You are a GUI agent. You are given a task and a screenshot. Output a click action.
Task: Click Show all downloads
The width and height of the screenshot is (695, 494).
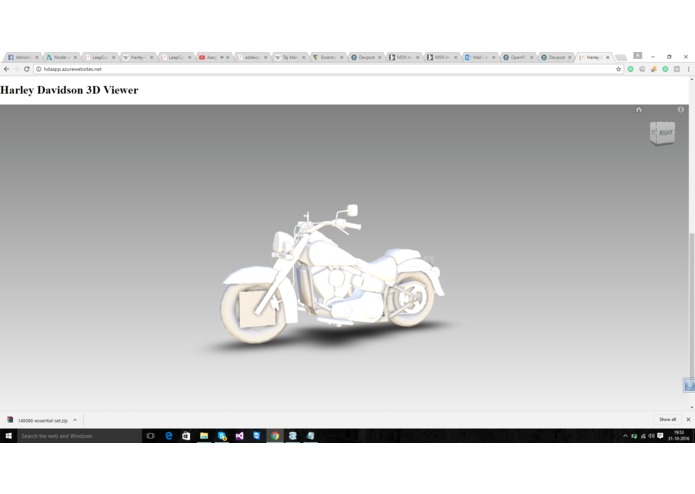point(667,420)
